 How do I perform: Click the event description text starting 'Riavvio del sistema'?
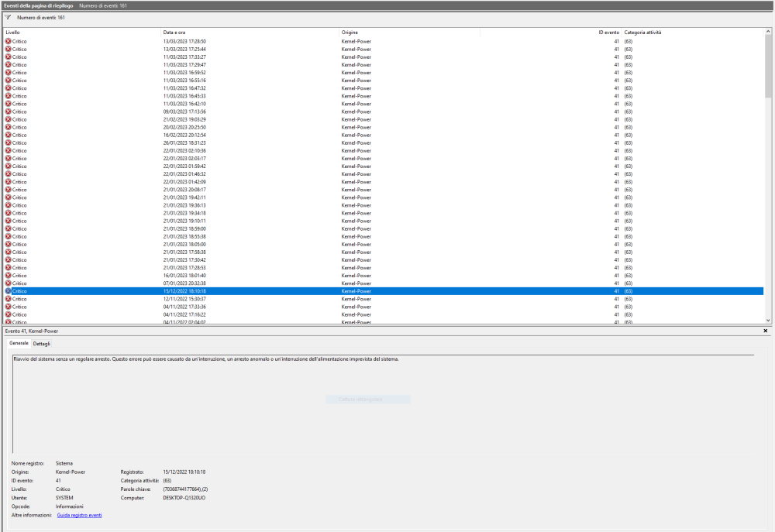206,359
